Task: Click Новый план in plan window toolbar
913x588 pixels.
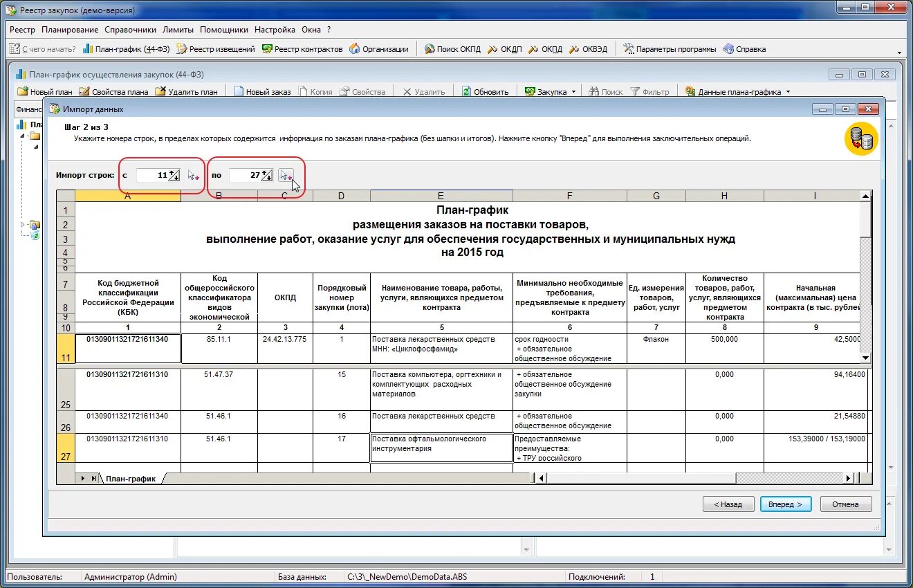Action: (45, 91)
